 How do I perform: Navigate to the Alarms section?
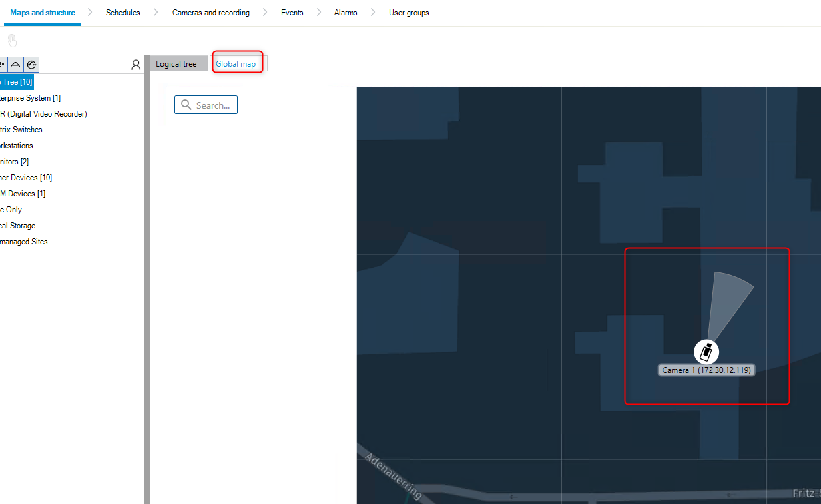tap(346, 13)
